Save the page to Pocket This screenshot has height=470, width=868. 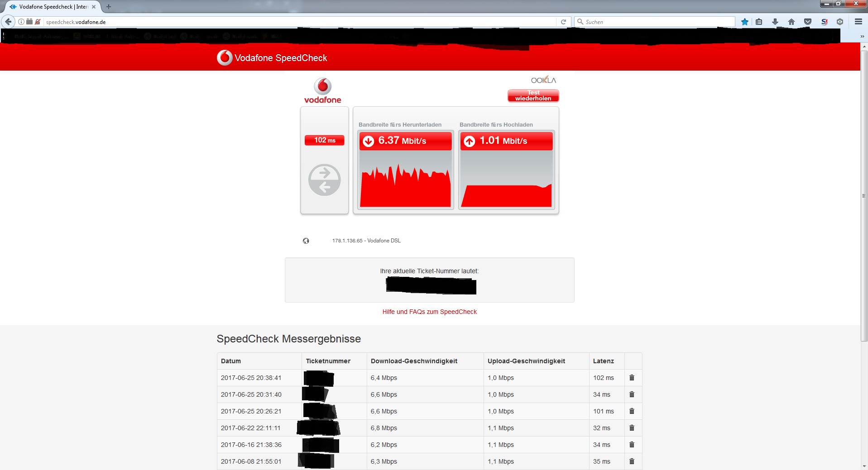(x=808, y=21)
